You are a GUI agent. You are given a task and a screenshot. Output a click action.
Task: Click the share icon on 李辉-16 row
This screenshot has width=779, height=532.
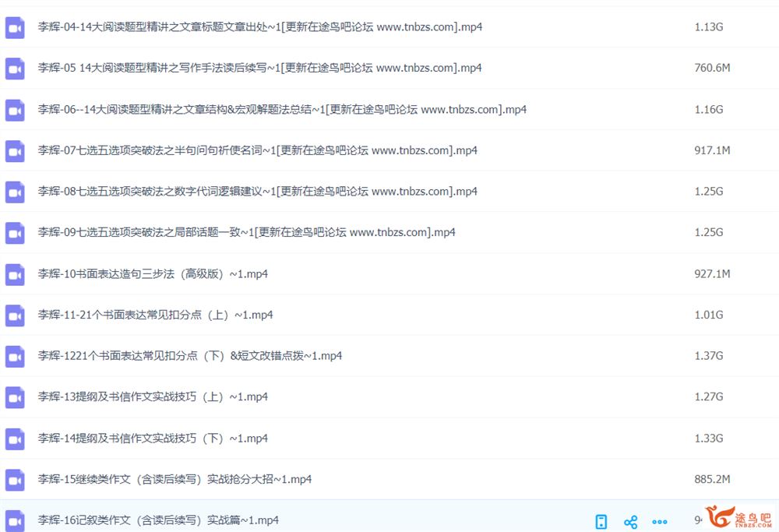630,522
